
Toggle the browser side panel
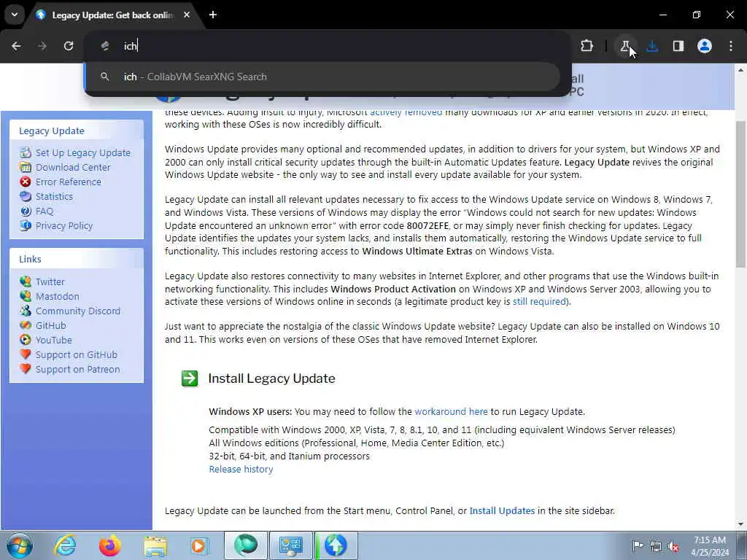pos(678,46)
